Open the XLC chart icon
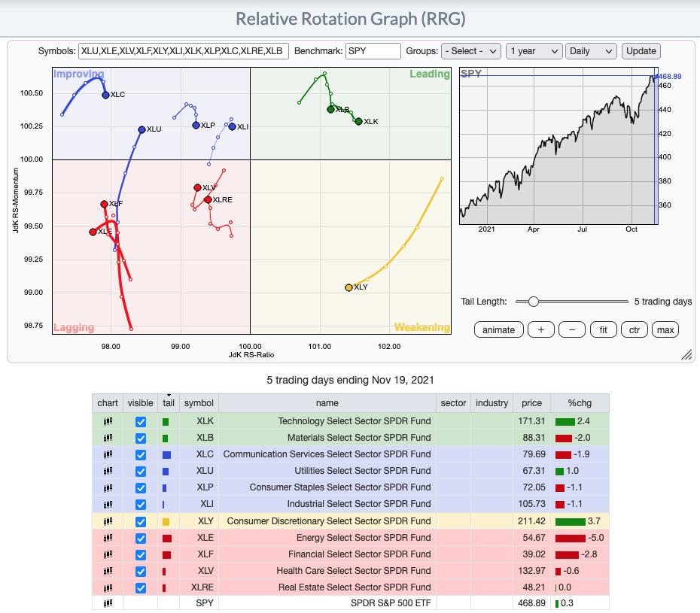Viewport: 700px width, 613px height. click(x=108, y=454)
